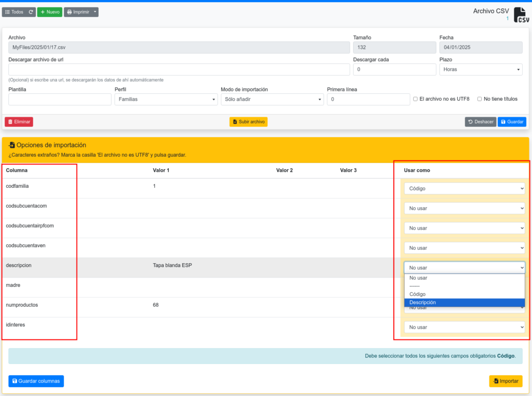
Task: Click the red Eliminar trash button
Action: click(19, 121)
